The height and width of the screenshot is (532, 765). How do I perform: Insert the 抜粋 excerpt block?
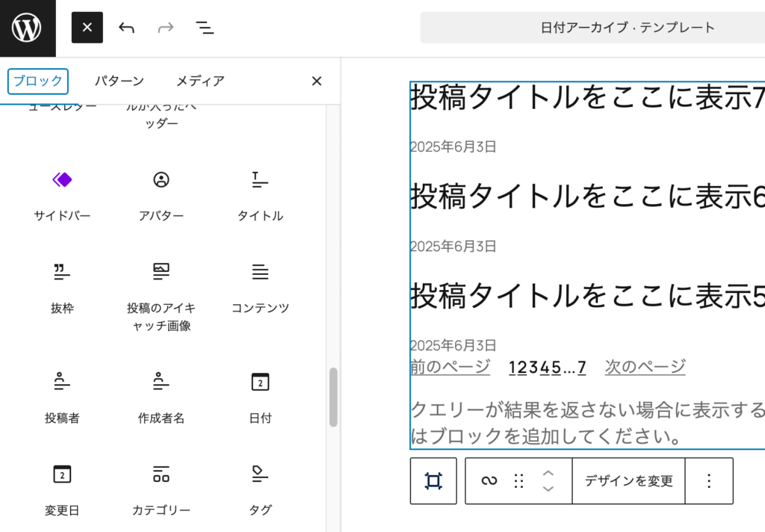tap(62, 285)
